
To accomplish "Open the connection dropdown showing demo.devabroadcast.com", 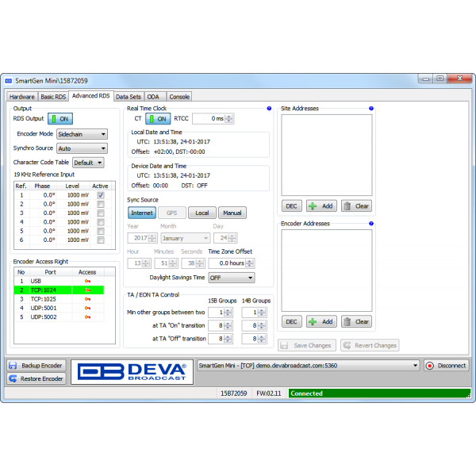I will pos(308,366).
